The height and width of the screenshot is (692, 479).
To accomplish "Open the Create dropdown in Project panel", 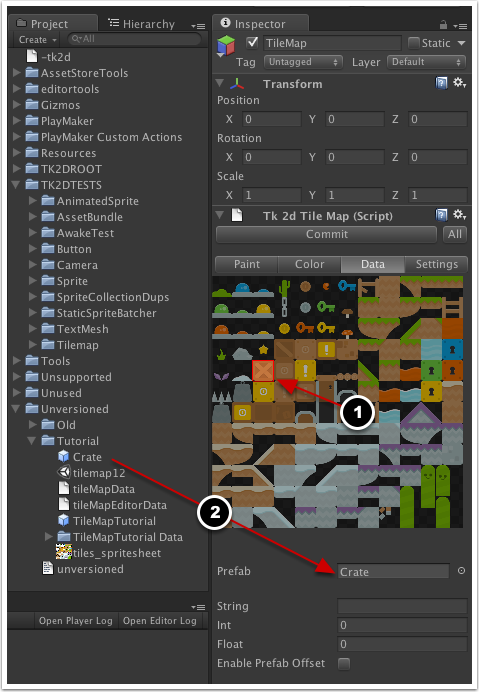I will point(37,40).
